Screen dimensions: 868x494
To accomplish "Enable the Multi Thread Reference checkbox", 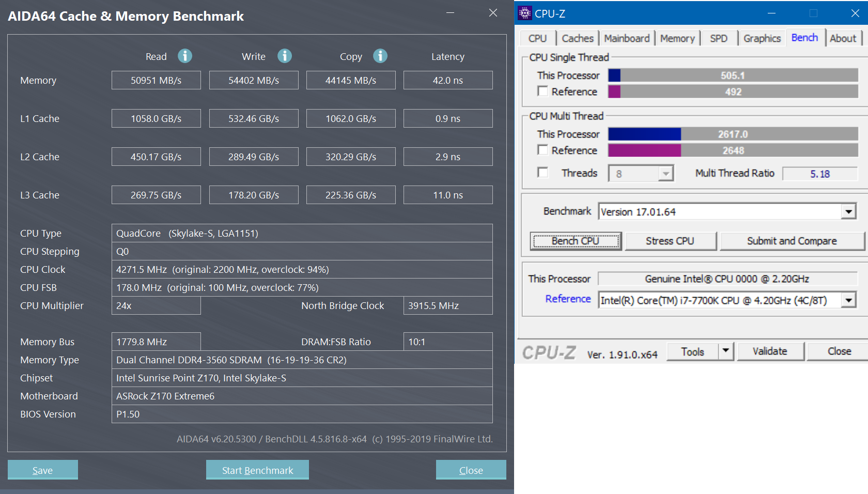I will [x=542, y=150].
